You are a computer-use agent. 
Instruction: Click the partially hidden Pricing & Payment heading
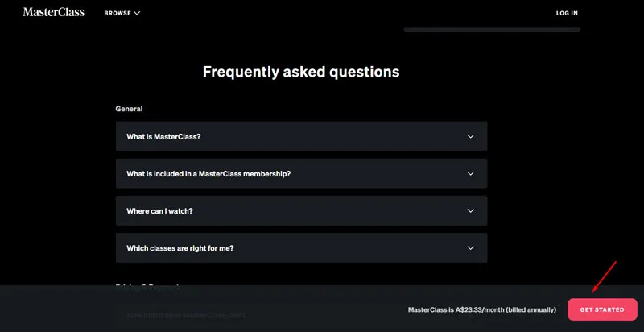148,286
